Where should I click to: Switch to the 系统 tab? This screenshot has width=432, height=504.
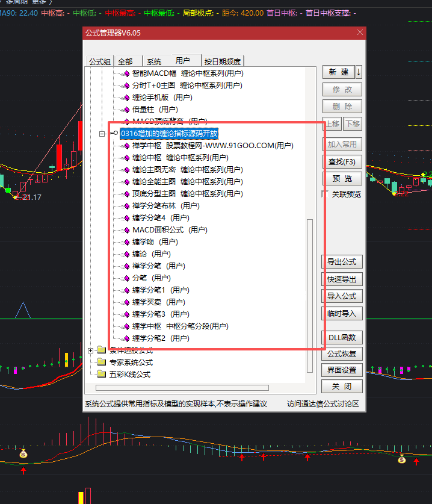pyautogui.click(x=154, y=61)
